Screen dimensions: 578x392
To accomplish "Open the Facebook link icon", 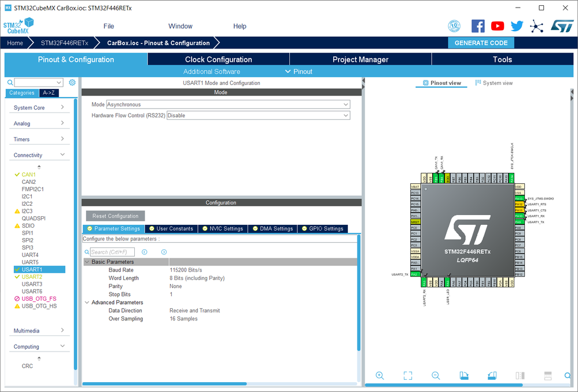I will click(478, 26).
